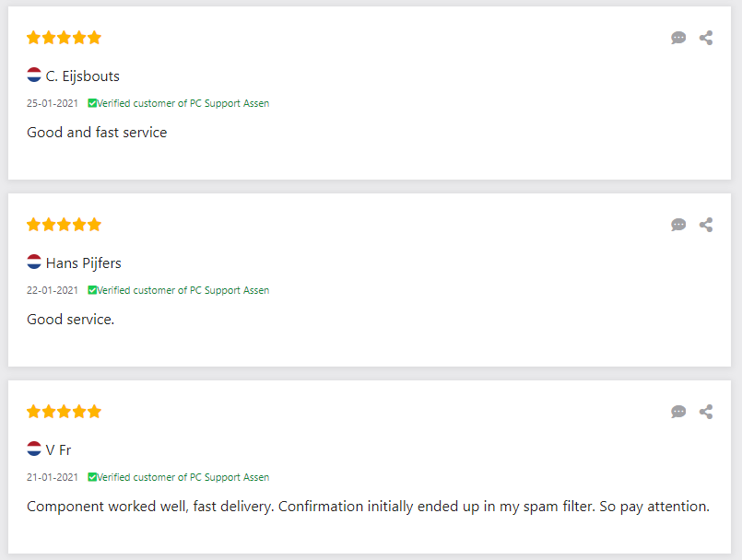This screenshot has height=560, width=742.
Task: Click Netherlands flag beside C. Eijsbouts
Action: tap(34, 76)
